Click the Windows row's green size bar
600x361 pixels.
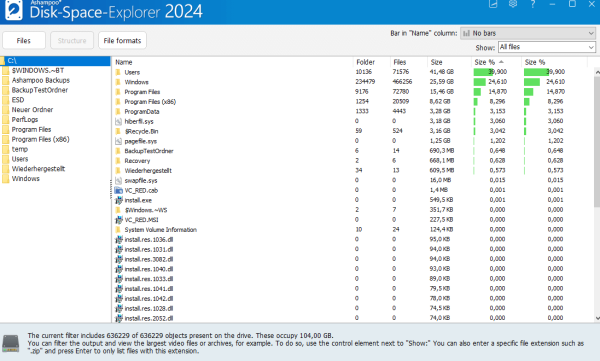(479, 82)
